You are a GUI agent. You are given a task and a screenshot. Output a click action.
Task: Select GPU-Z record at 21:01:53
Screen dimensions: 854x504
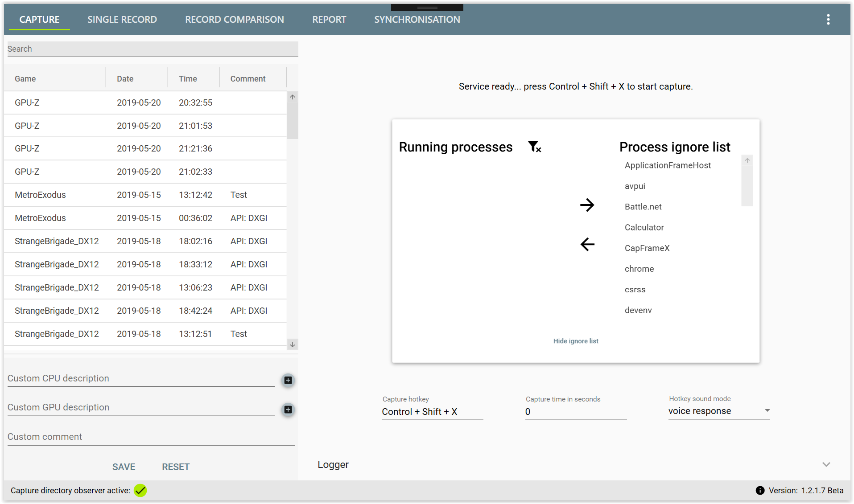tap(145, 126)
